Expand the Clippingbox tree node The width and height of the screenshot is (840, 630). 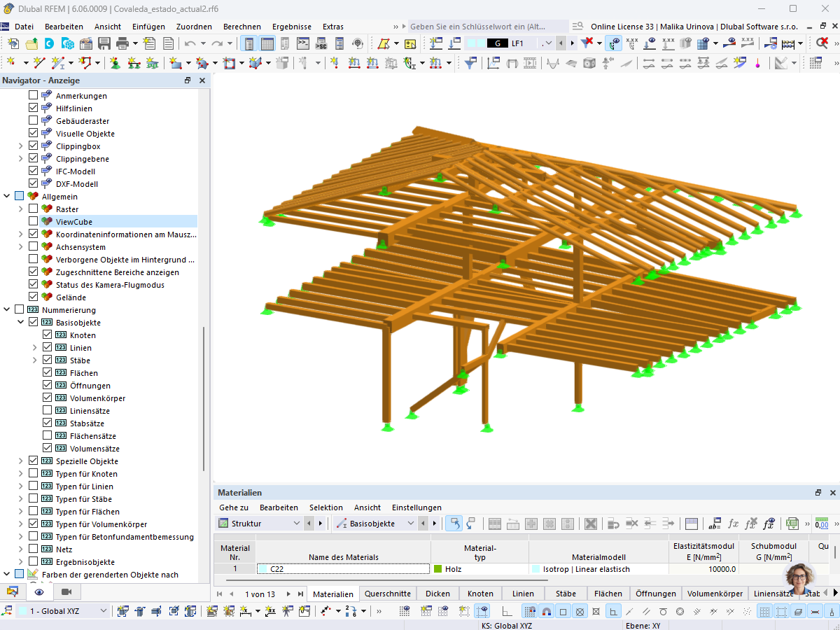click(21, 146)
